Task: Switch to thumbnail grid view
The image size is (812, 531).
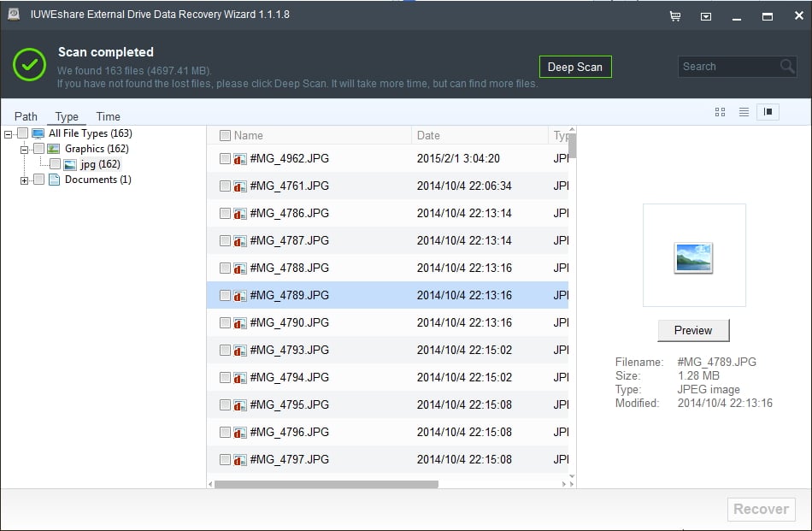Action: [x=720, y=112]
